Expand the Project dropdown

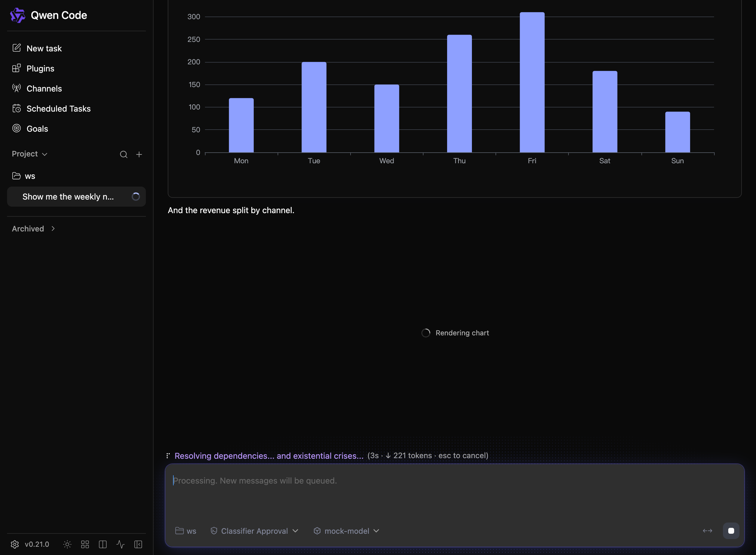30,154
